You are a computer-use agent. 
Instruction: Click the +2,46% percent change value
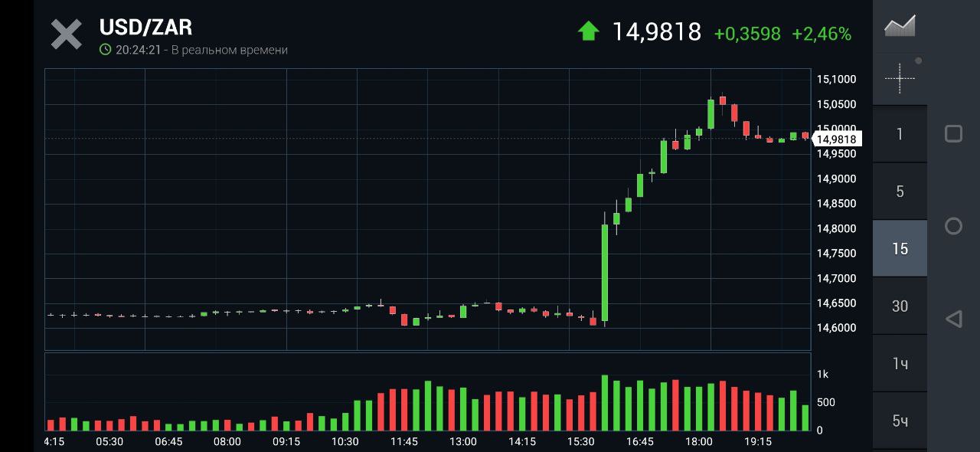pos(822,34)
